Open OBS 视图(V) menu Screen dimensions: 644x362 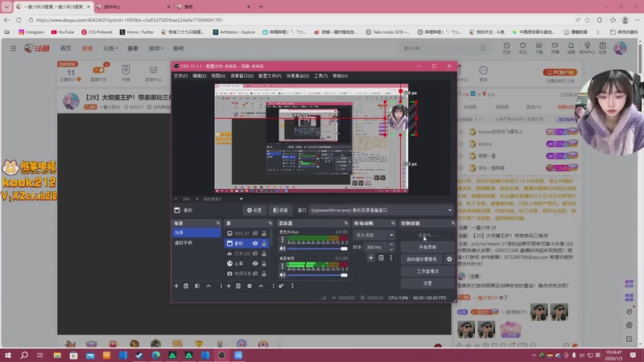point(218,76)
